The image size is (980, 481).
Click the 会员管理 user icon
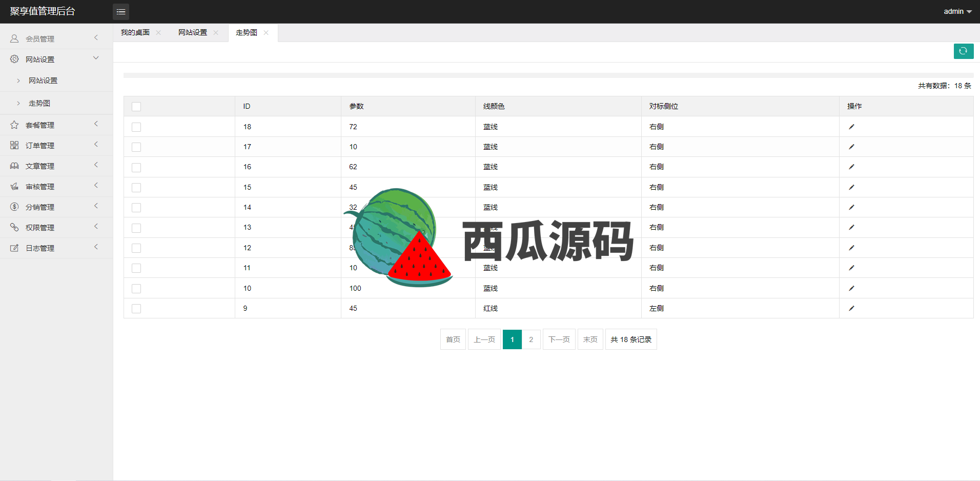14,38
